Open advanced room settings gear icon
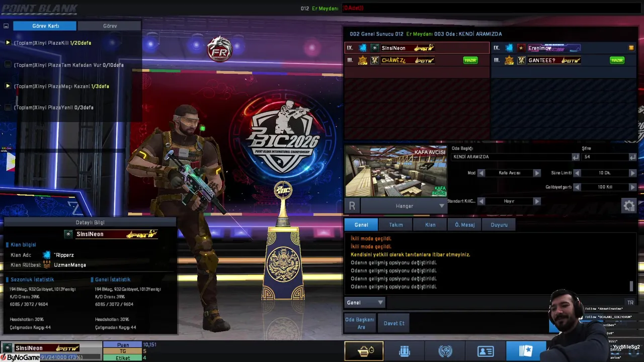The height and width of the screenshot is (362, 644). tap(629, 206)
